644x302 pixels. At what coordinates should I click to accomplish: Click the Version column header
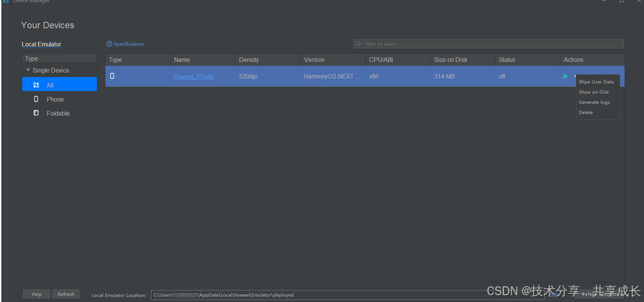pos(333,60)
